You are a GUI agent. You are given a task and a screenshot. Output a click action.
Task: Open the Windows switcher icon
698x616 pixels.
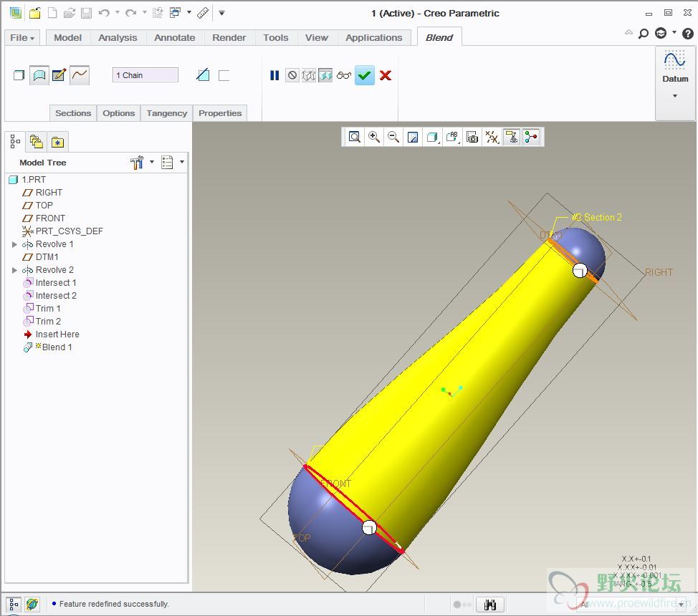click(x=176, y=13)
